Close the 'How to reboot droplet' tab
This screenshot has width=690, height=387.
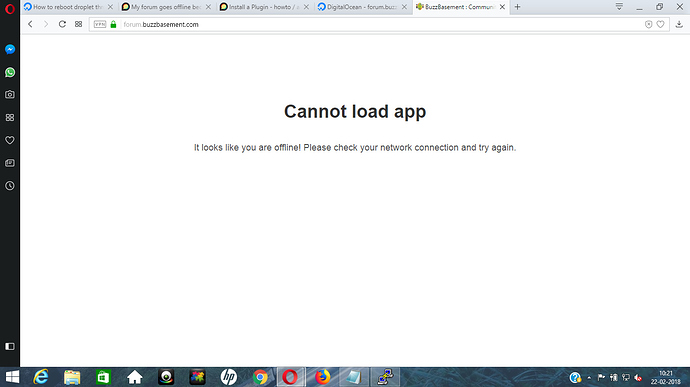pos(110,7)
